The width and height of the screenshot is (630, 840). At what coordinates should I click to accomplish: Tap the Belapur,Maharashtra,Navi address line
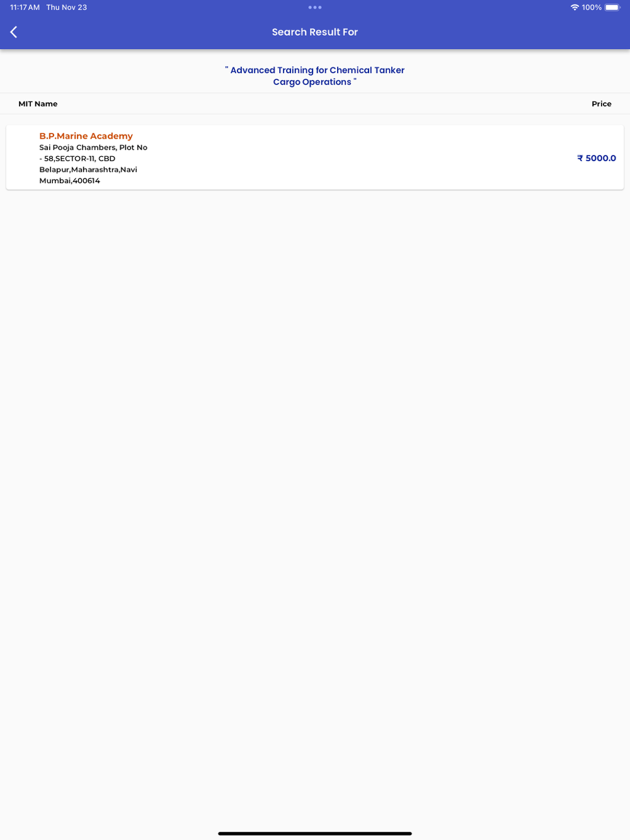[88, 169]
